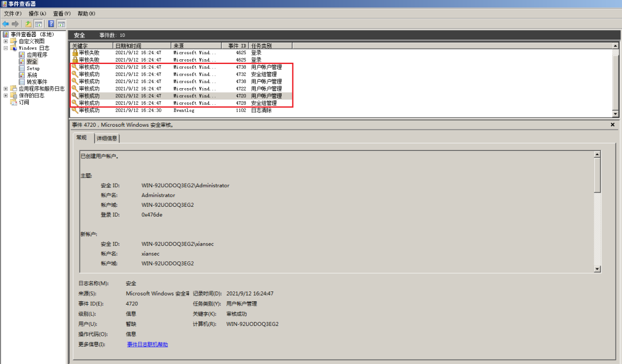
Task: Click the up-one-level folder toolbar icon
Action: 28,24
